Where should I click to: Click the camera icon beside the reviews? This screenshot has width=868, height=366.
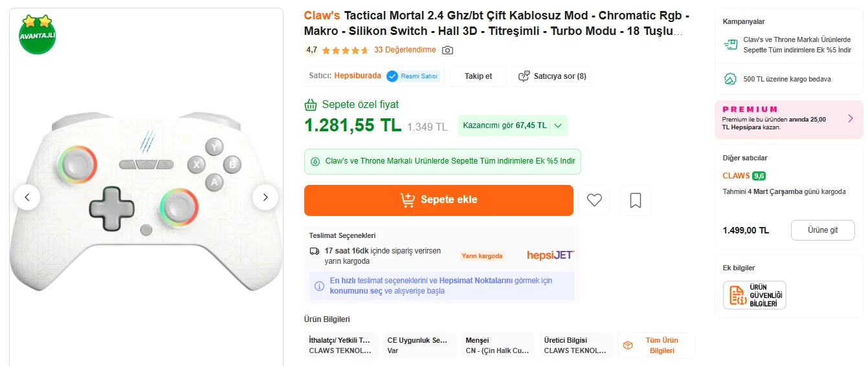pos(447,50)
